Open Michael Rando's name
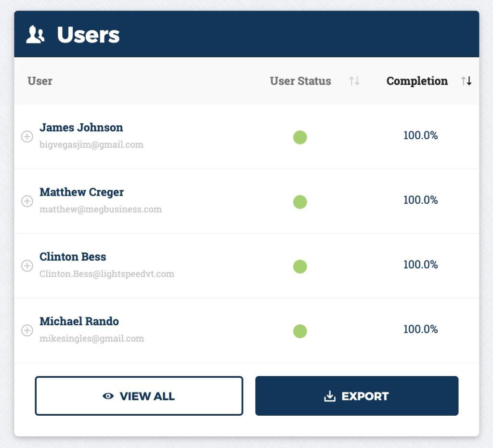Image resolution: width=493 pixels, height=448 pixels. tap(79, 321)
